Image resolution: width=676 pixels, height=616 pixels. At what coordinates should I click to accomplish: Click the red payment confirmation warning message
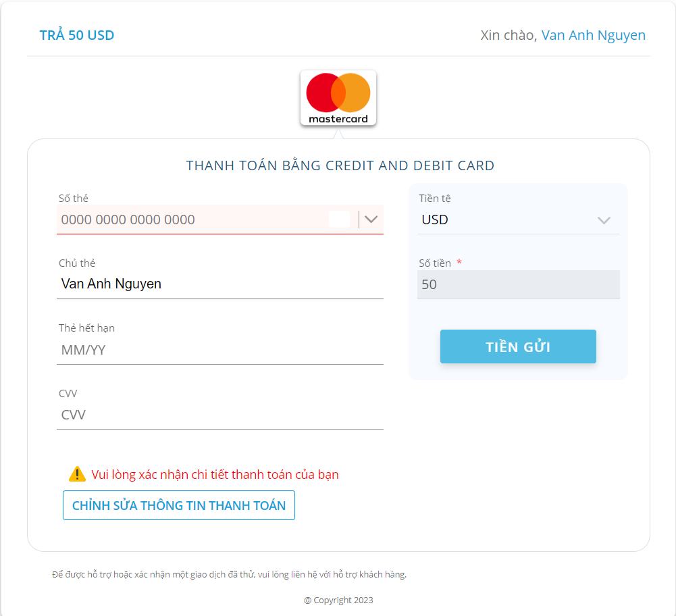coord(215,474)
